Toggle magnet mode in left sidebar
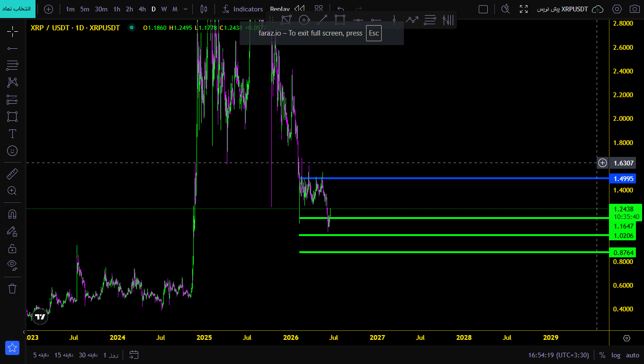Image resolution: width=644 pixels, height=364 pixels. 12,214
